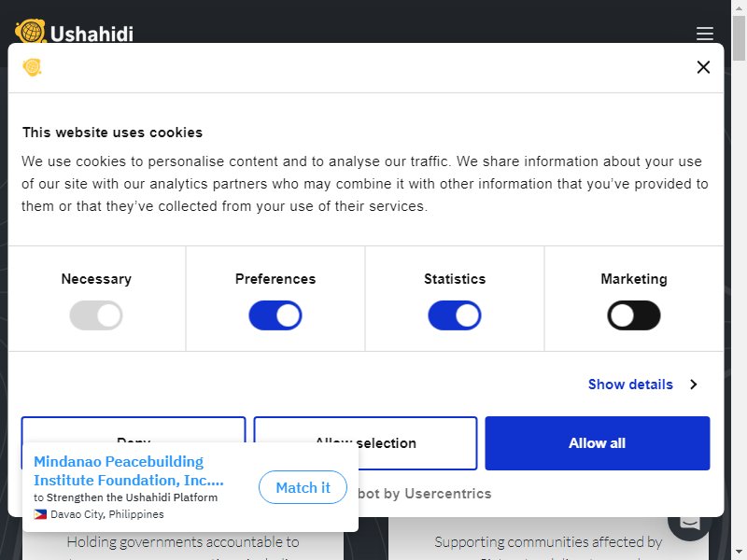Image resolution: width=747 pixels, height=560 pixels.
Task: Click the scrollbar down arrow
Action: [x=739, y=553]
